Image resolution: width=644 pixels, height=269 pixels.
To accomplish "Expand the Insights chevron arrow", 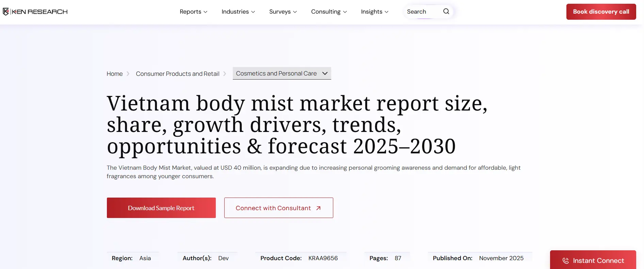I will [386, 12].
